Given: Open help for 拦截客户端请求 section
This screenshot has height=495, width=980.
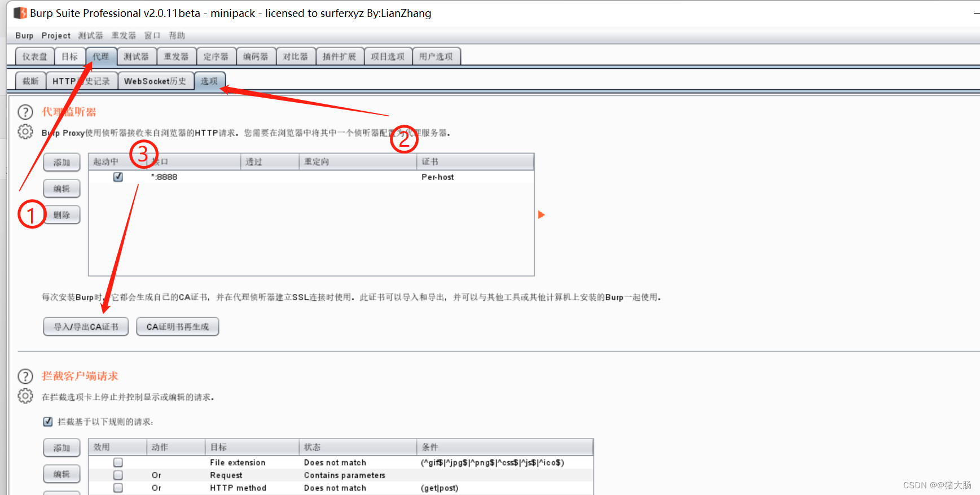Looking at the screenshot, I should click(x=25, y=376).
